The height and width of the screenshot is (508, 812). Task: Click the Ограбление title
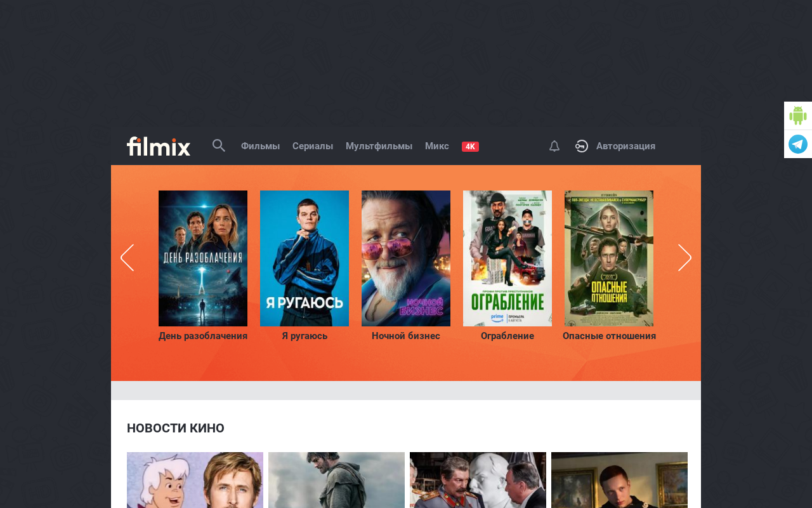[507, 336]
